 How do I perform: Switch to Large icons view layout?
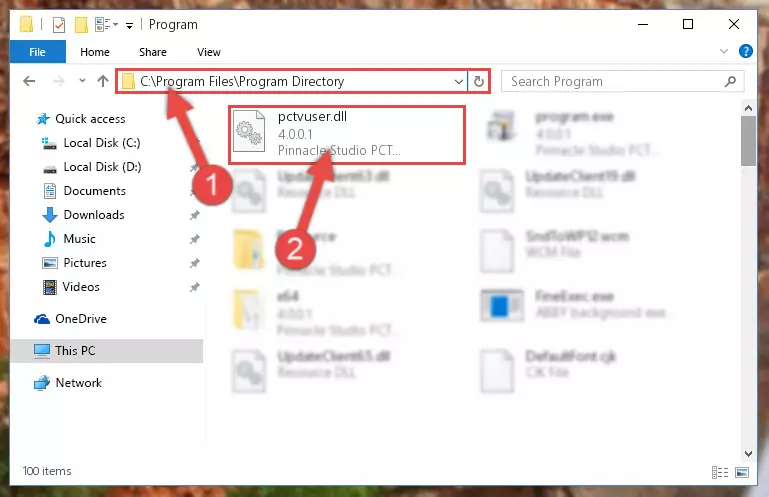[x=742, y=472]
